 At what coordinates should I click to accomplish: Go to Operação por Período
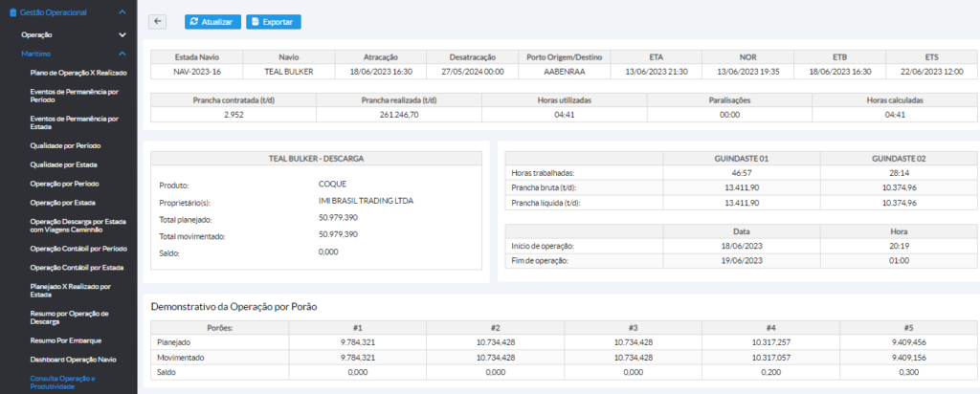pos(66,183)
